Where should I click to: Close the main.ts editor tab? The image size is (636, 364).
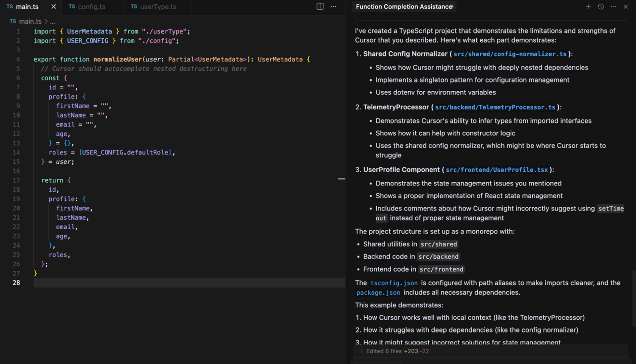point(54,7)
